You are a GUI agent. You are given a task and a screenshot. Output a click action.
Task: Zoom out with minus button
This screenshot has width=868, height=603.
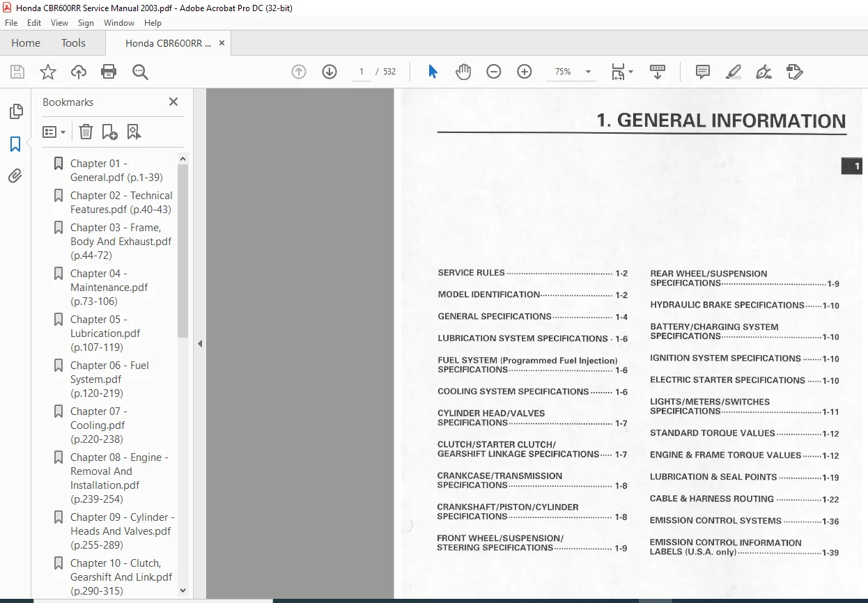pos(494,72)
